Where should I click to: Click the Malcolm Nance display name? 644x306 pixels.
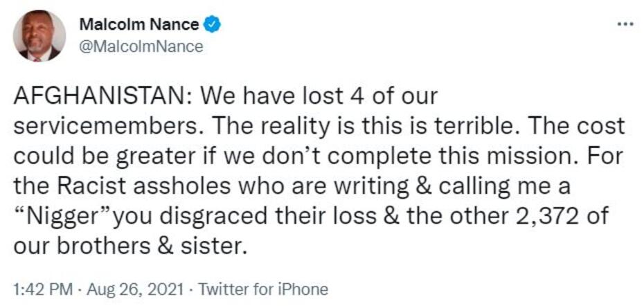tap(139, 25)
